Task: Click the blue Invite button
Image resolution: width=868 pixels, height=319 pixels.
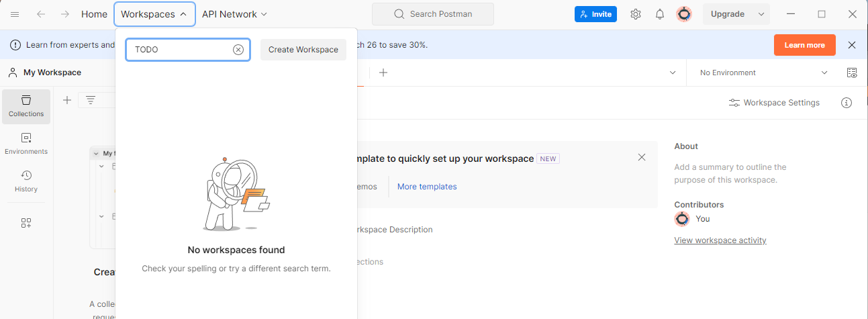Action: click(x=595, y=14)
